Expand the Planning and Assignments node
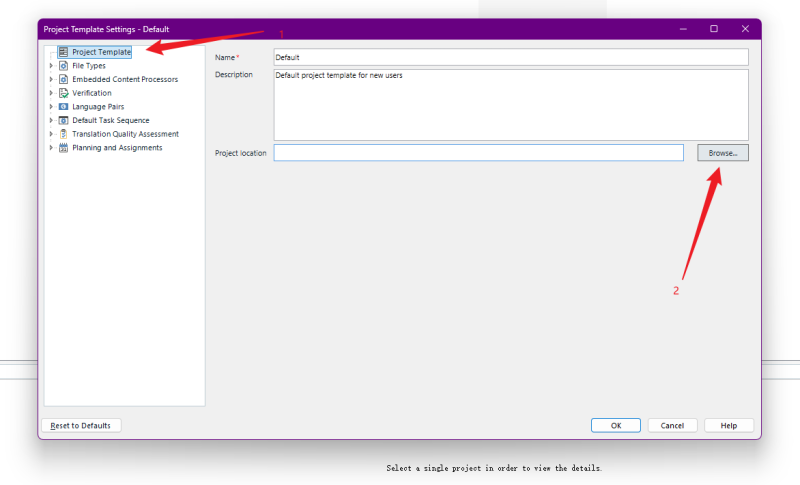This screenshot has height=485, width=800. pos(51,148)
